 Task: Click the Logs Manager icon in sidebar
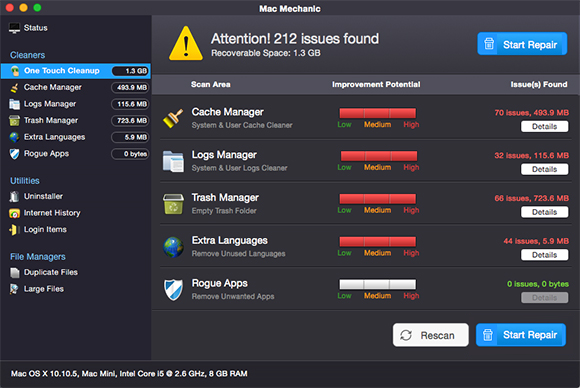pyautogui.click(x=14, y=104)
